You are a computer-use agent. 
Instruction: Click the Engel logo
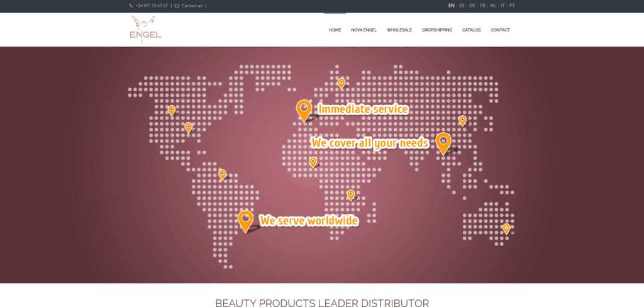145,29
